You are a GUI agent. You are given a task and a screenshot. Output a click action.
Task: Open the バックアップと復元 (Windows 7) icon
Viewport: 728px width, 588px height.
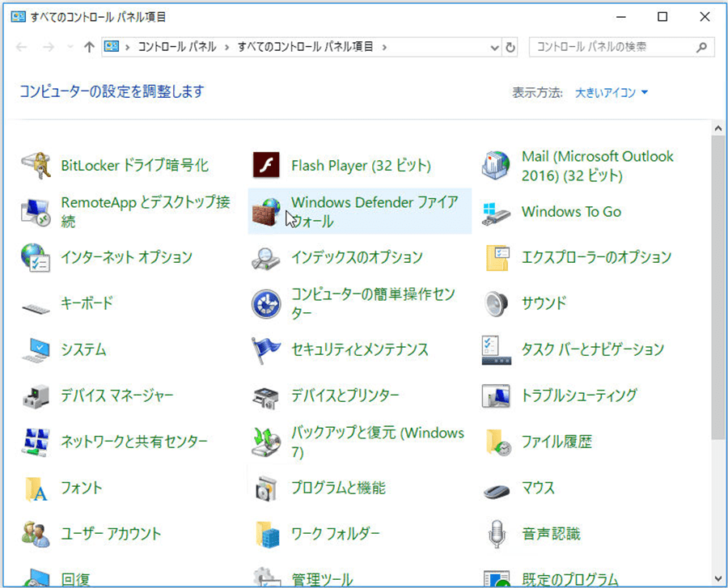coord(266,442)
